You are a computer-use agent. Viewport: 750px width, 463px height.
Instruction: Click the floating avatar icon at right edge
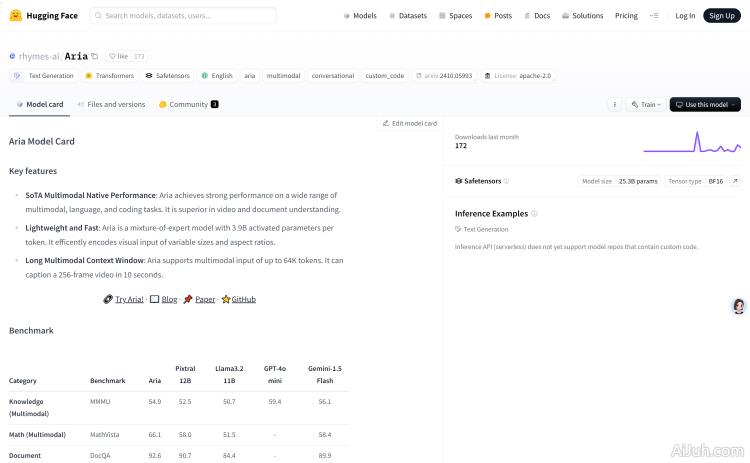[739, 306]
